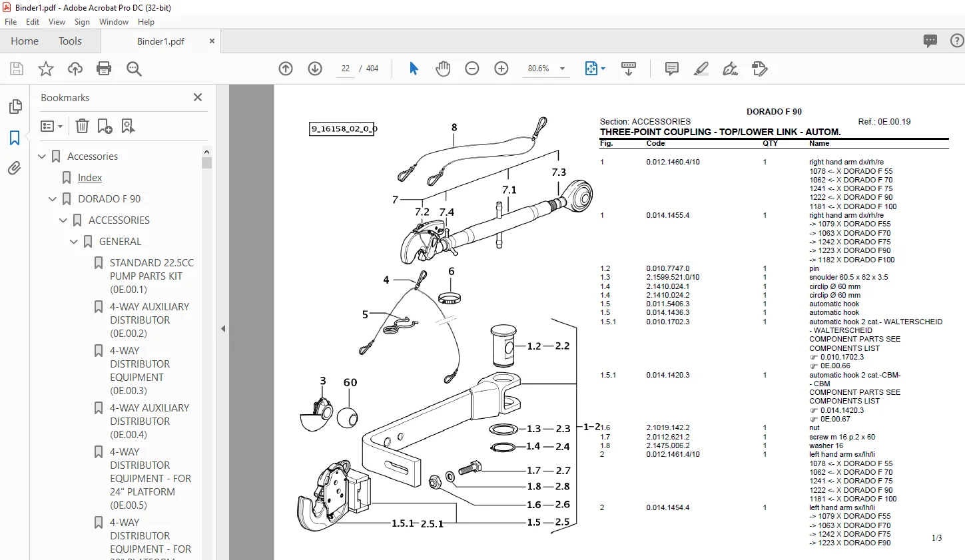The width and height of the screenshot is (965, 560).
Task: Click the page number input field
Action: point(345,69)
